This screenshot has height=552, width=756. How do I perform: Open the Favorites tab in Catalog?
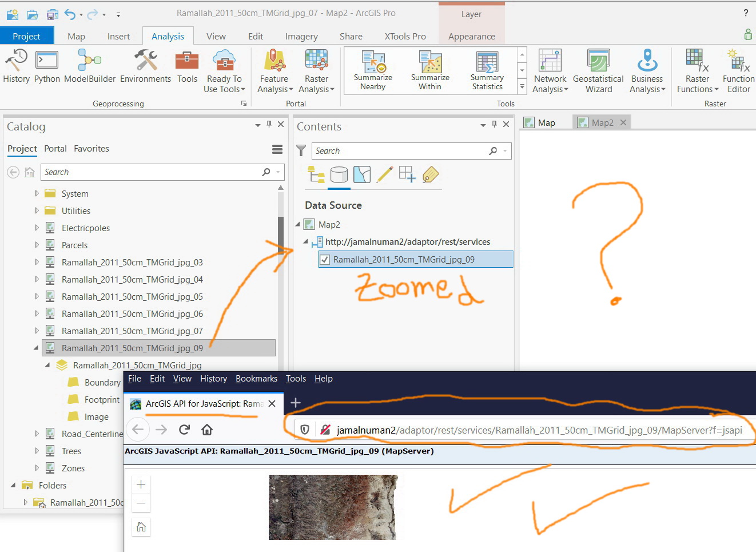(x=91, y=149)
